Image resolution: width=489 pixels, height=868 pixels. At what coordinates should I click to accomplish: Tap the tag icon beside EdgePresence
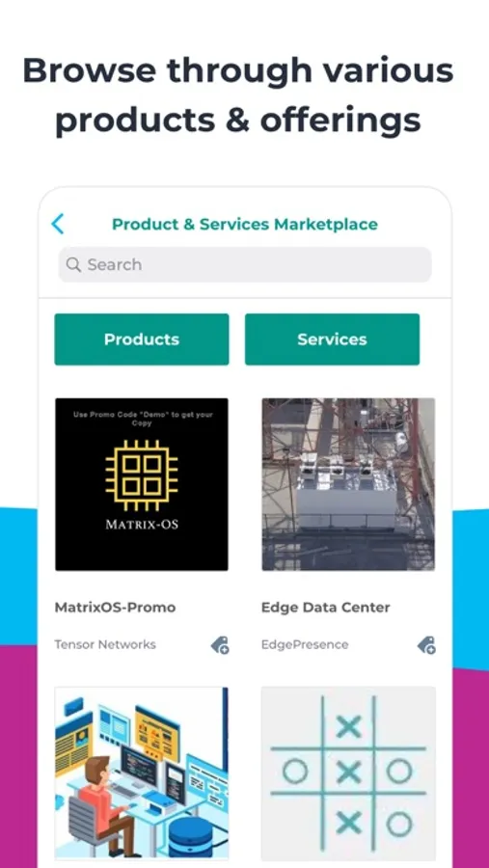(x=426, y=645)
